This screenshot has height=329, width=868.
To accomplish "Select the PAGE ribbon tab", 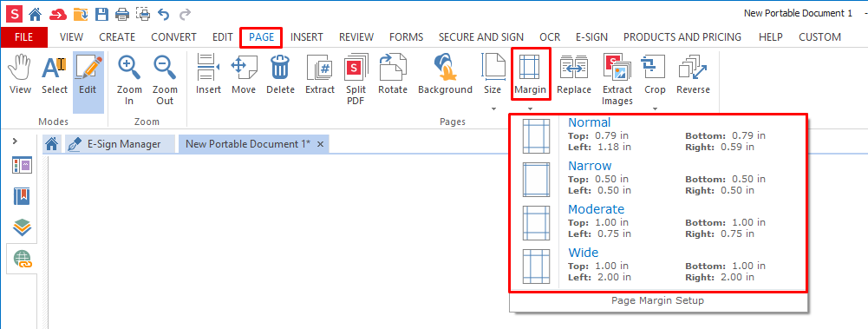I will coord(261,37).
